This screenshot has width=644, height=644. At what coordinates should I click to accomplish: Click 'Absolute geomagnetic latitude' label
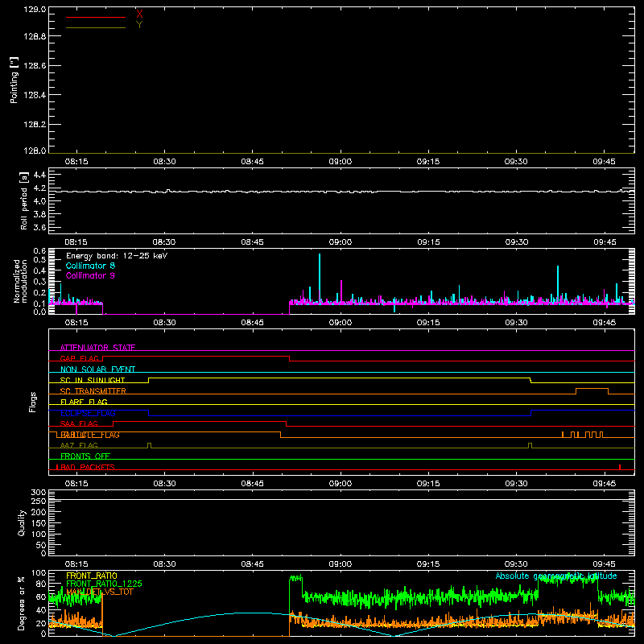556,576
